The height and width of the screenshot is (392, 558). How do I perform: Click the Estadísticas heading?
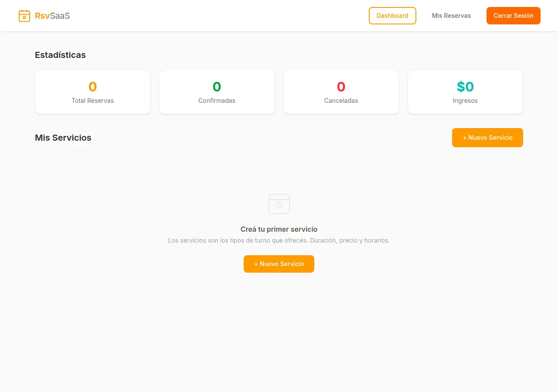pyautogui.click(x=60, y=55)
